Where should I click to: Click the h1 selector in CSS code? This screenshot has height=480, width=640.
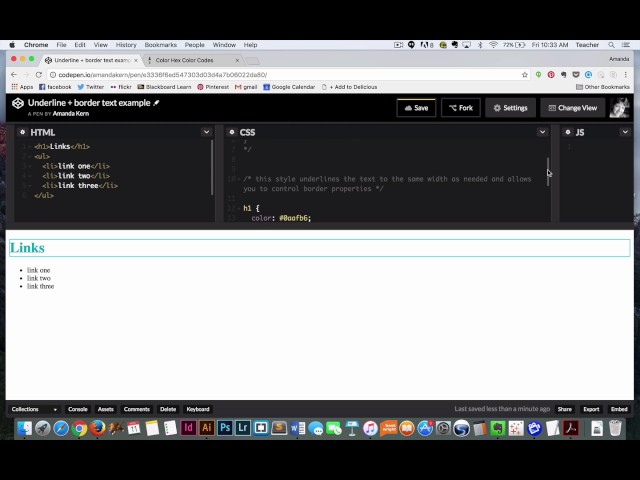coord(247,208)
